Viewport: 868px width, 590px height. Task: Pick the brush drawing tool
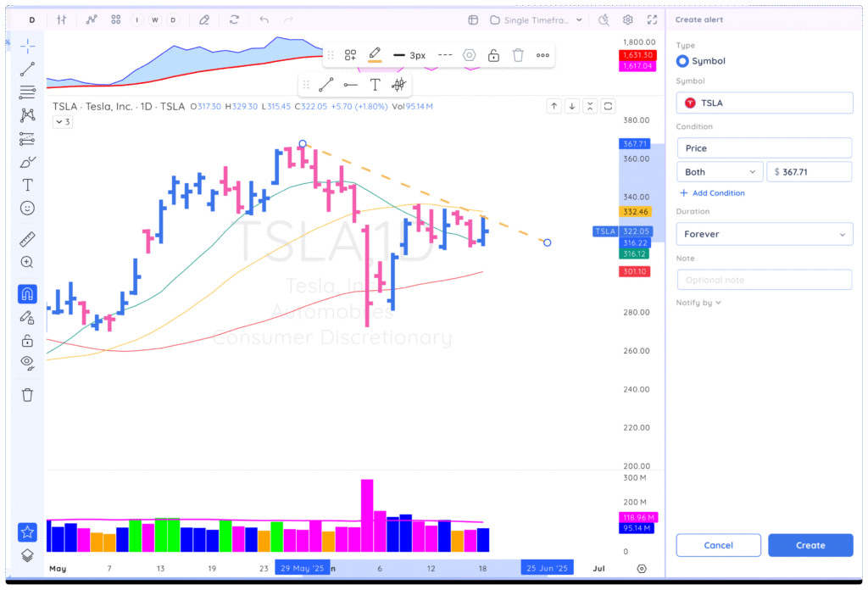(x=27, y=162)
